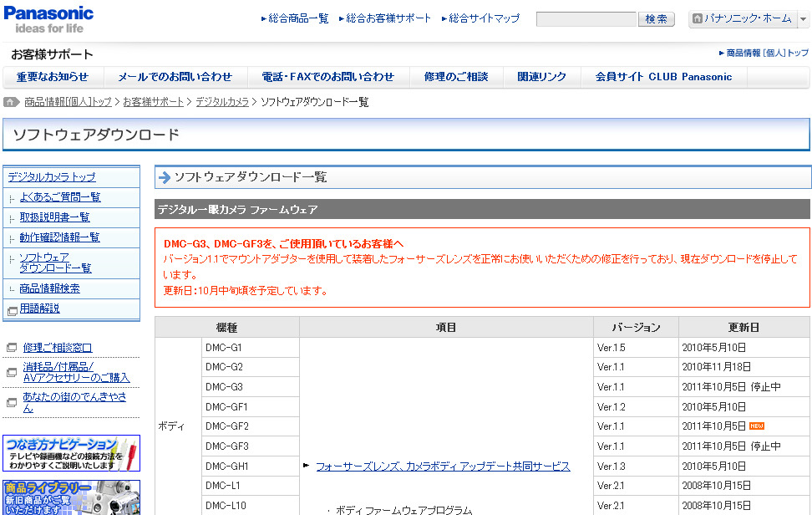Click the 2010年11月18日 date cell

744,367
